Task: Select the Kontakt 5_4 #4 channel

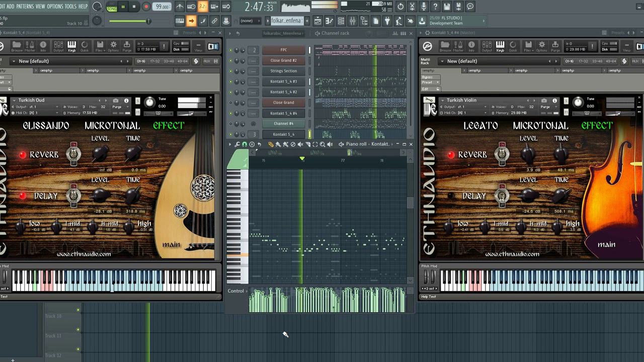Action: [x=284, y=113]
